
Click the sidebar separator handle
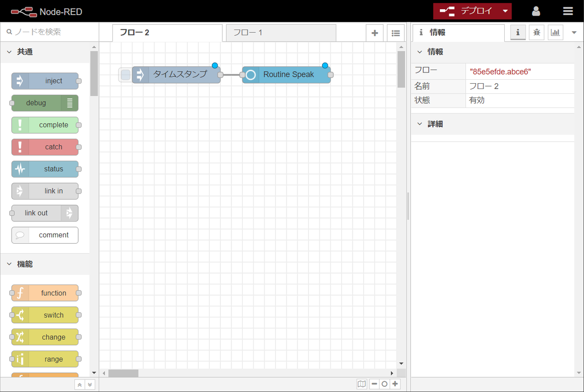(408, 206)
